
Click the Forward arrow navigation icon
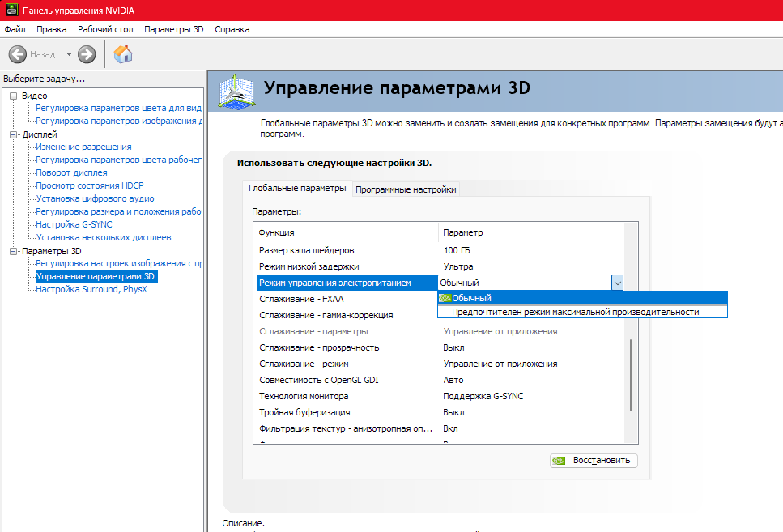[87, 54]
